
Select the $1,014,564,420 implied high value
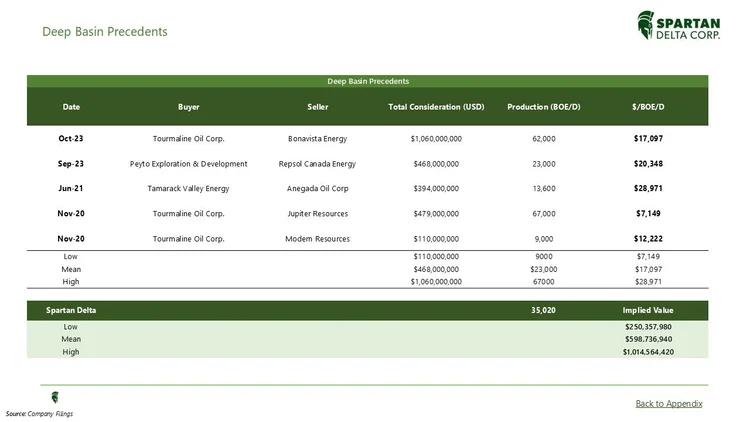pyautogui.click(x=648, y=352)
